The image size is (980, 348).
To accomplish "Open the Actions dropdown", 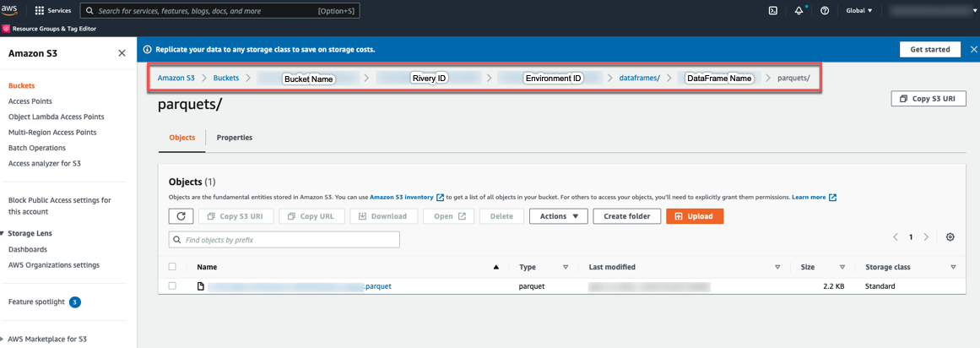I will pyautogui.click(x=558, y=216).
